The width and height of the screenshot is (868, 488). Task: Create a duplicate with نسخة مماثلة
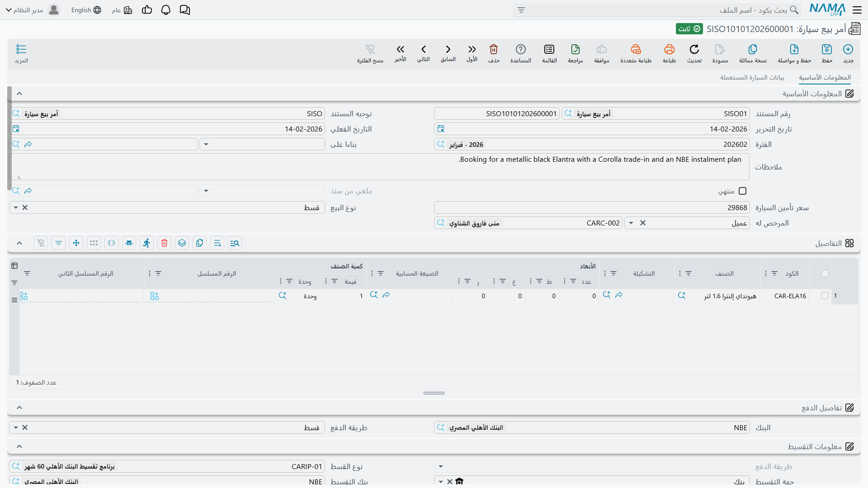coord(753,53)
